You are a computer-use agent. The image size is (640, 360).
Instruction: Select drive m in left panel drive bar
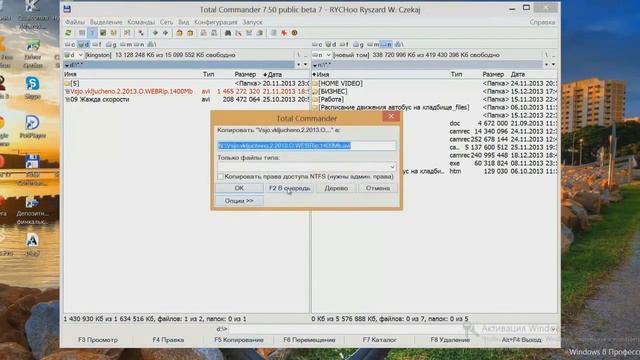tap(126, 44)
